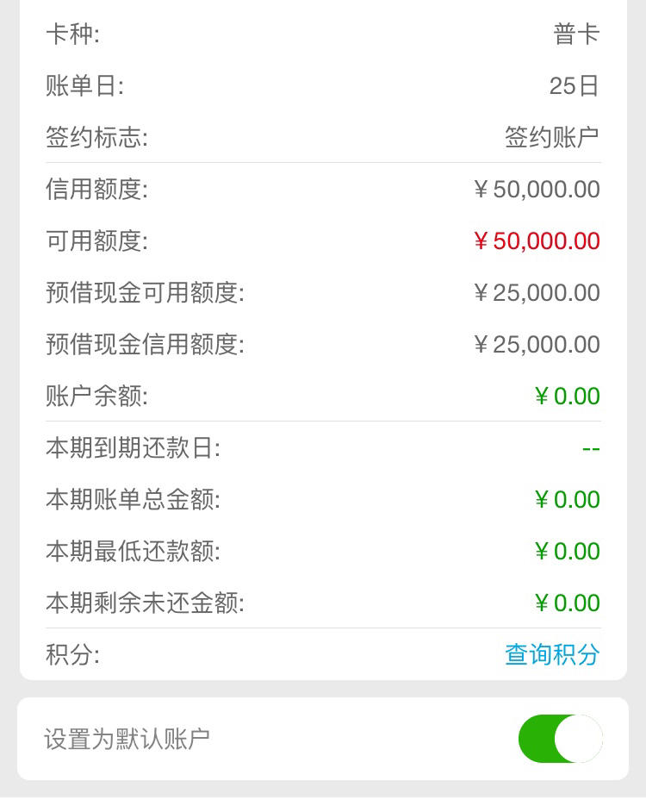646x812 pixels.
Task: Tap the 本期到期还款日 dashes value
Action: point(591,448)
